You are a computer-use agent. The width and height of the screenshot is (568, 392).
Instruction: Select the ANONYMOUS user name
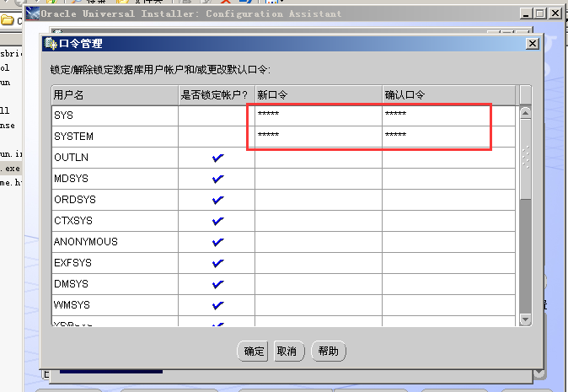coord(86,242)
